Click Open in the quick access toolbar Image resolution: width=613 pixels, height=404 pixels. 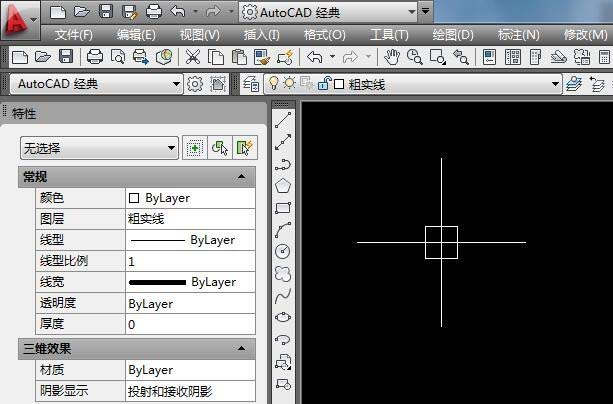pos(82,12)
